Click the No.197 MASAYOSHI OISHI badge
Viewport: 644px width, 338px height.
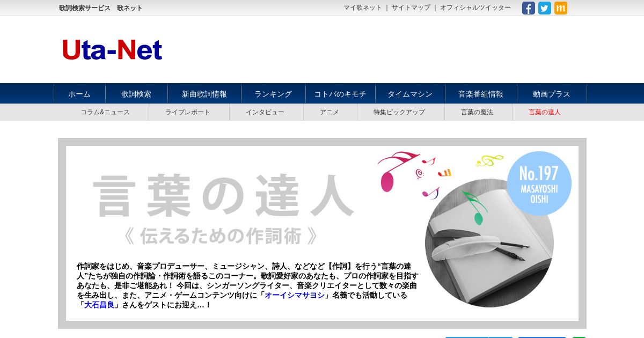pos(539,183)
